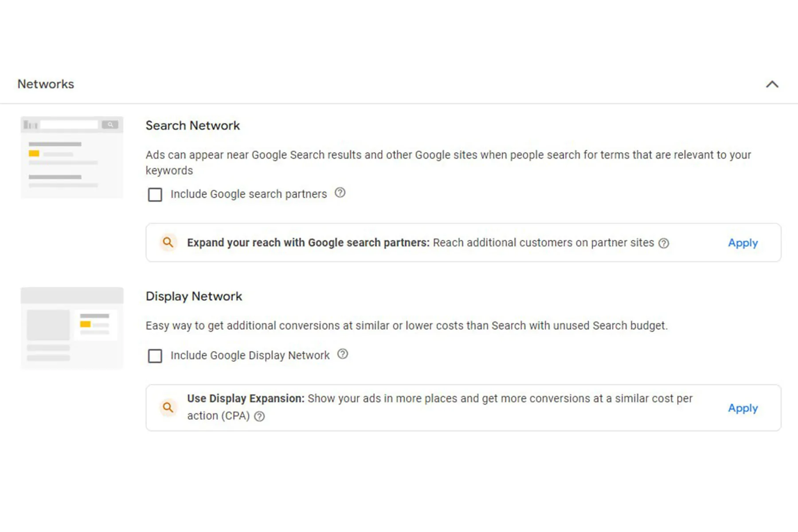Screen dimensions: 798x532
Task: Apply the Google search partners recommendation
Action: [743, 243]
